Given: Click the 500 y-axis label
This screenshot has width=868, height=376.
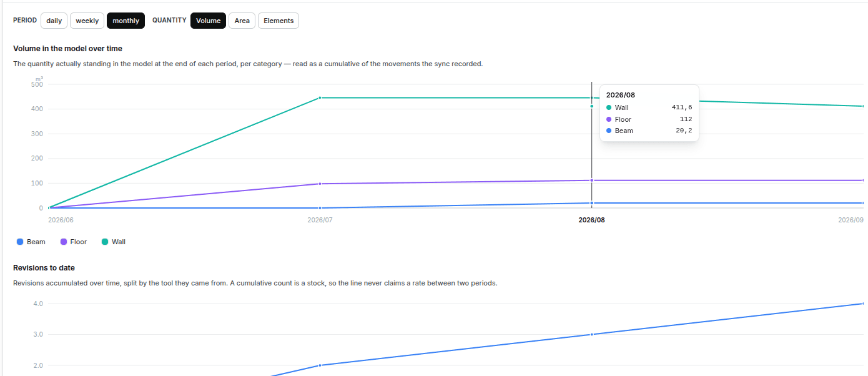Looking at the screenshot, I should pyautogui.click(x=37, y=84).
